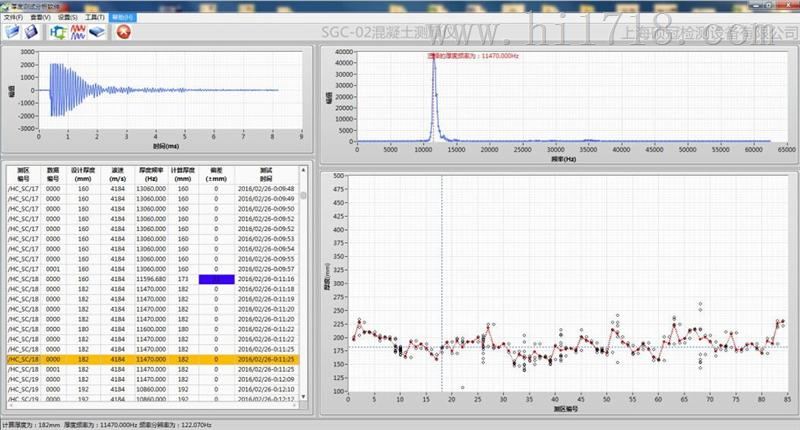800x430 pixels.
Task: Click the vertical dashed cursor in the thickness chart
Action: tap(442, 283)
